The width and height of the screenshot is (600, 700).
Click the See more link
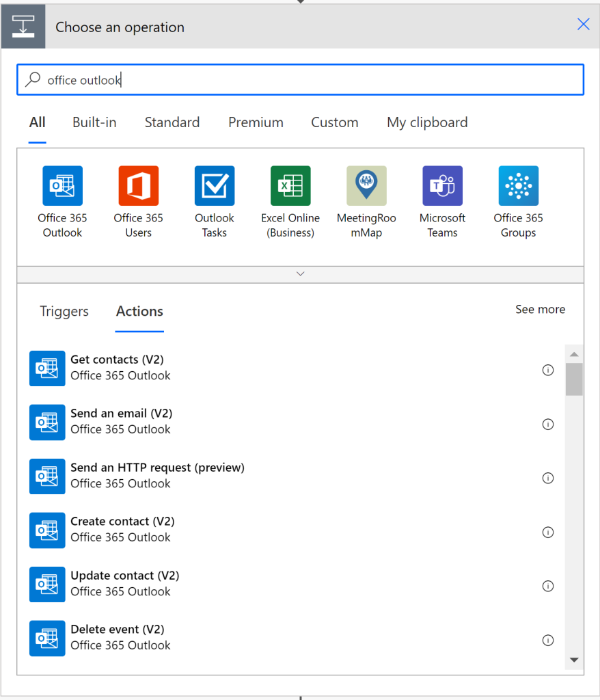[x=540, y=310]
